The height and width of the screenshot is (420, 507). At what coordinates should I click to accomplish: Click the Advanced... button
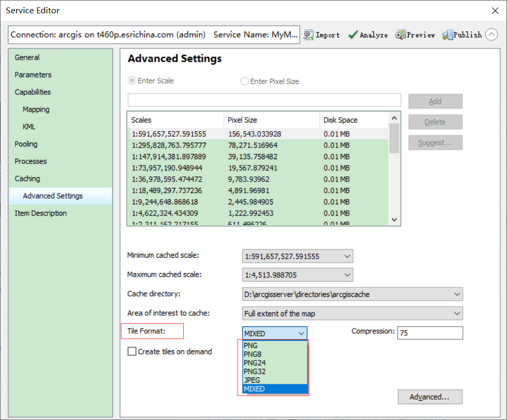(430, 397)
